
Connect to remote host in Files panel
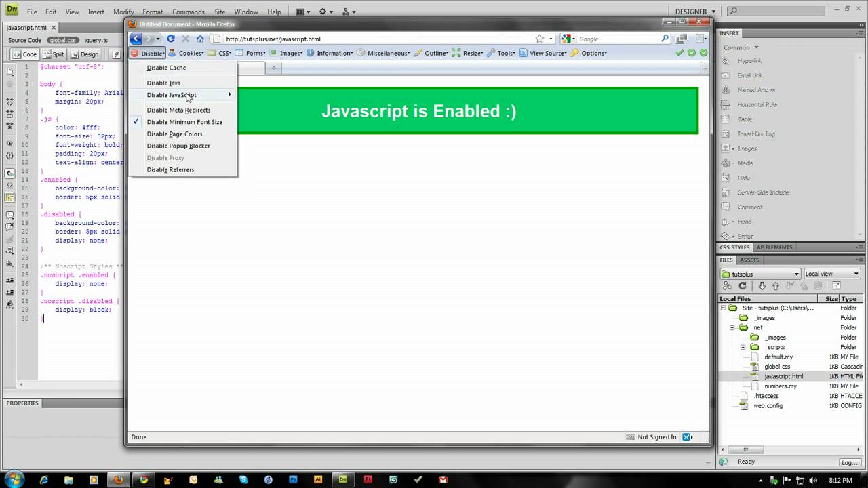point(727,286)
